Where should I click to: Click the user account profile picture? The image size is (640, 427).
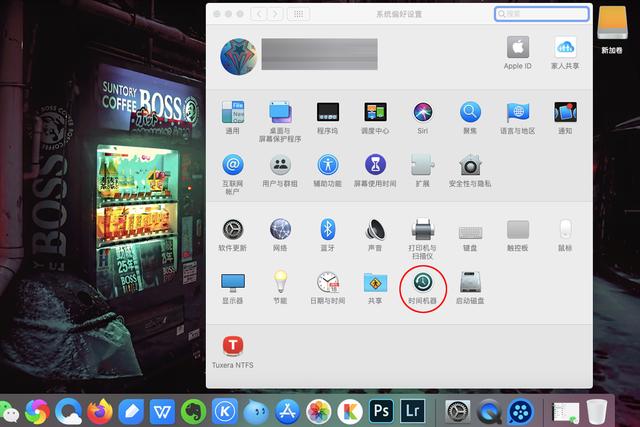(x=239, y=56)
